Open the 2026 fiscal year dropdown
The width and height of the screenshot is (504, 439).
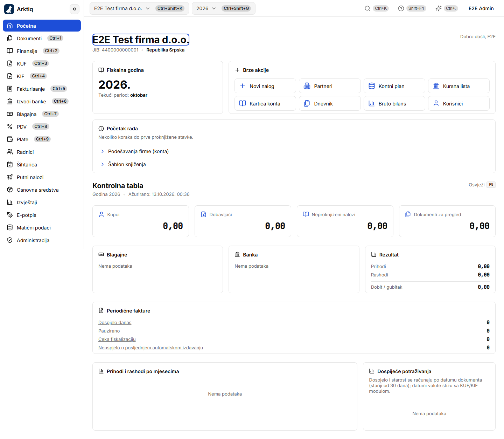coord(224,8)
